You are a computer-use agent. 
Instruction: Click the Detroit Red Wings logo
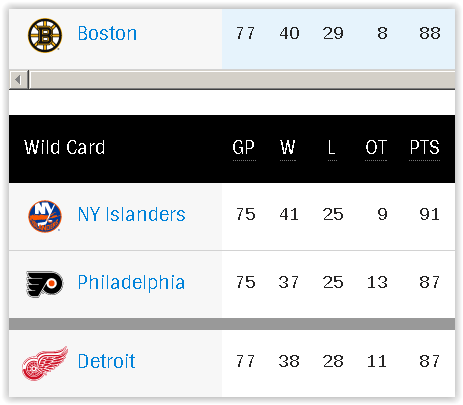45,363
